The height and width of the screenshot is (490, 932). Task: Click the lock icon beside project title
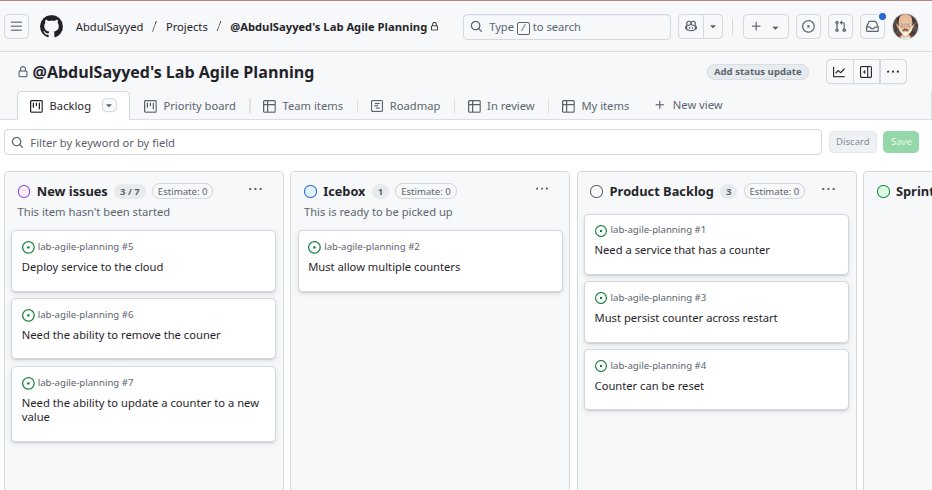click(23, 72)
